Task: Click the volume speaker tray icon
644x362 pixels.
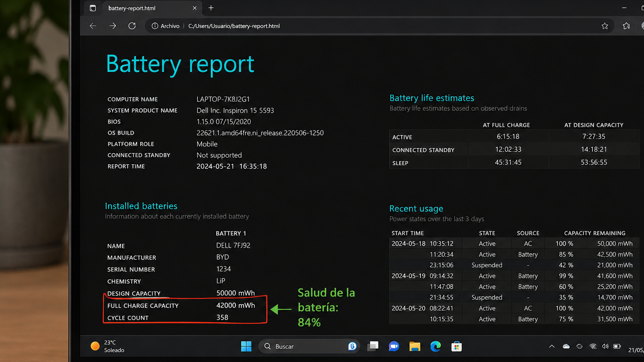Action: pos(605,346)
